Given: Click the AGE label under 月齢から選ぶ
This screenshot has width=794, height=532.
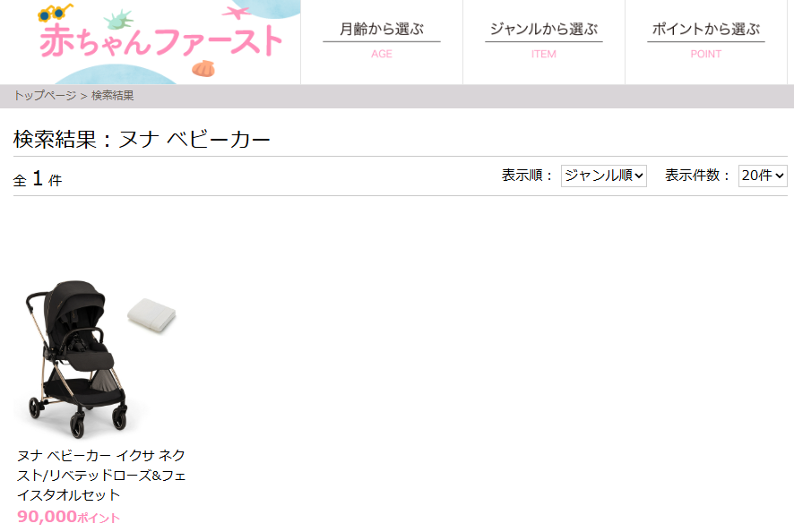Looking at the screenshot, I should (x=382, y=54).
